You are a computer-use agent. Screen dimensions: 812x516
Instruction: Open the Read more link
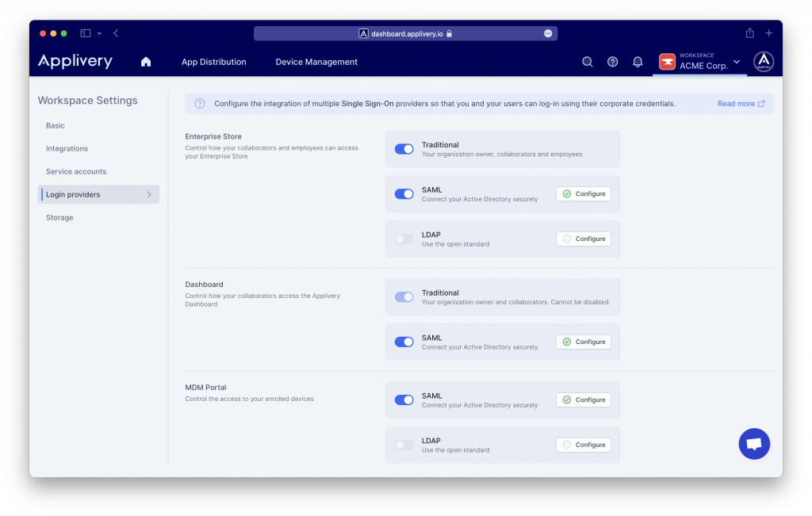(741, 104)
